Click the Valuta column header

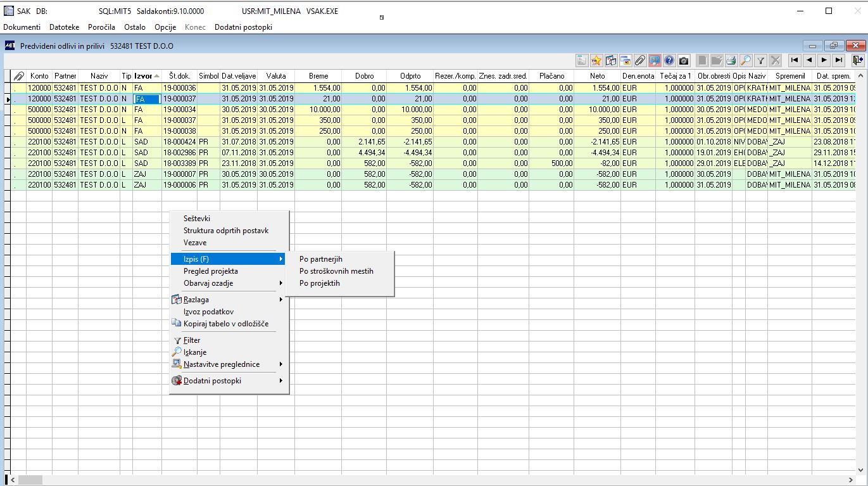[276, 76]
